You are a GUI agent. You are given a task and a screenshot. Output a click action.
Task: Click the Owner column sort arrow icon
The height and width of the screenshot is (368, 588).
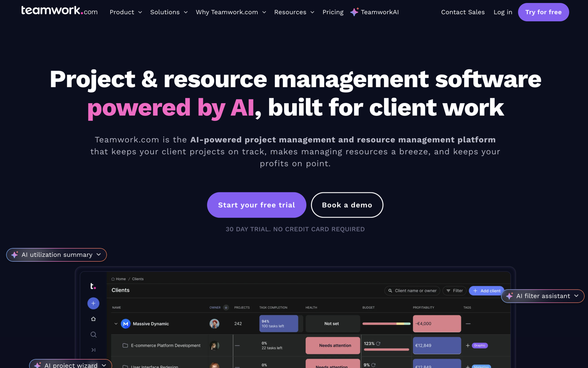(x=226, y=307)
